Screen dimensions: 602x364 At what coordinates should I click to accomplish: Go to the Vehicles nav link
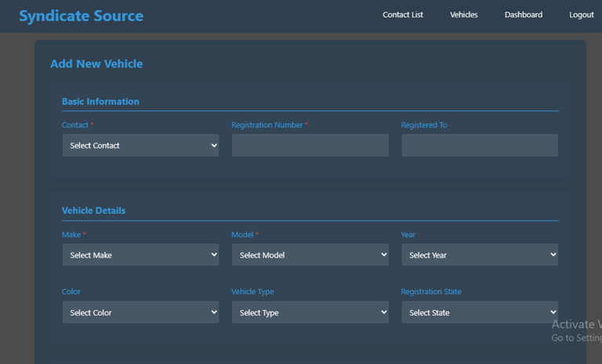[x=463, y=15]
